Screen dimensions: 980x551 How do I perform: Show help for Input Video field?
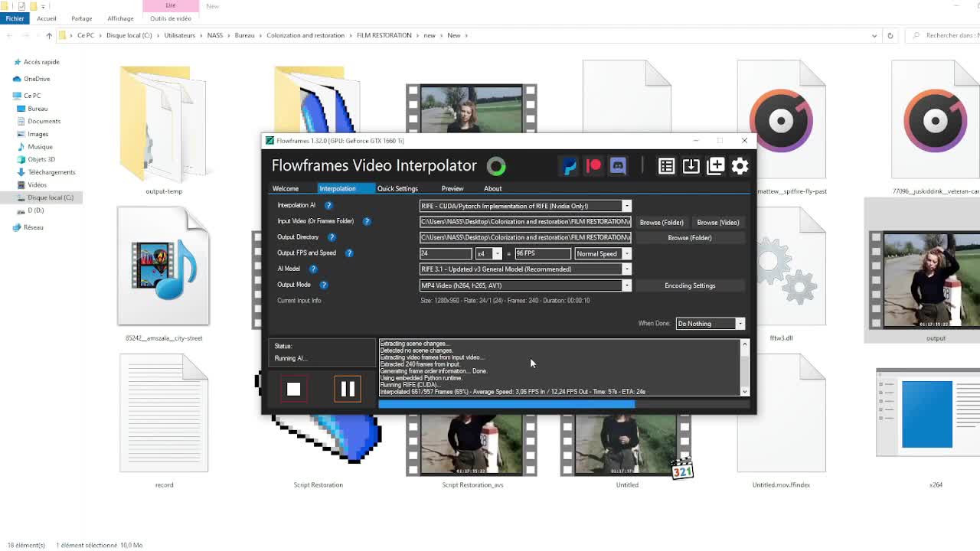point(367,221)
